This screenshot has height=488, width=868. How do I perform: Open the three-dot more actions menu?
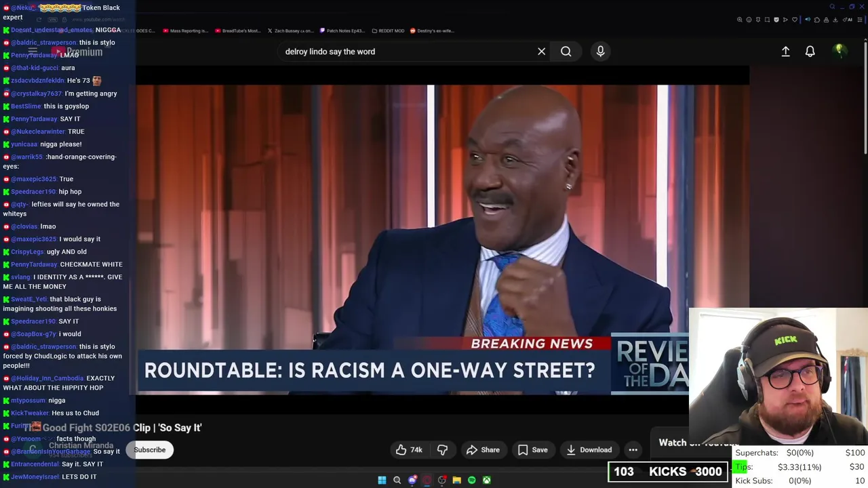633,449
